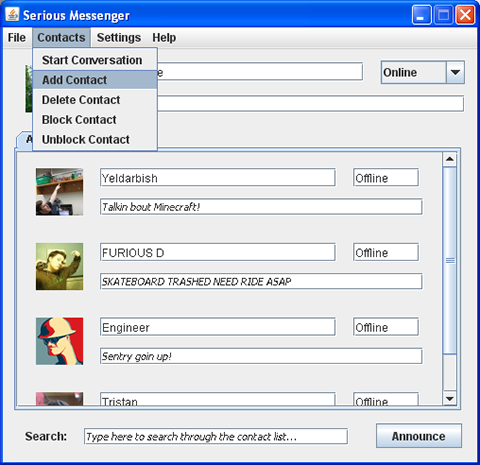Close the open Contacts menu
This screenshot has height=465, width=480.
tap(61, 37)
